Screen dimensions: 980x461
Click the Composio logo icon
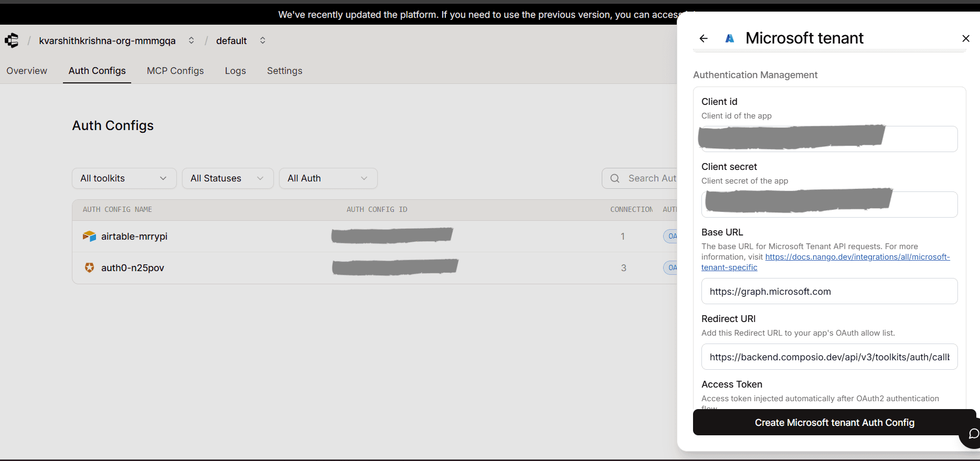pyautogui.click(x=12, y=40)
